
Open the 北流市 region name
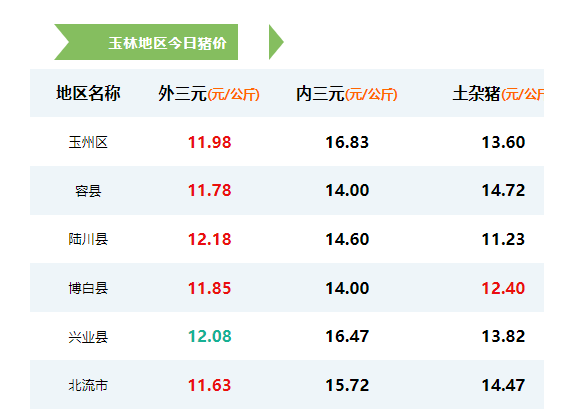pos(88,385)
